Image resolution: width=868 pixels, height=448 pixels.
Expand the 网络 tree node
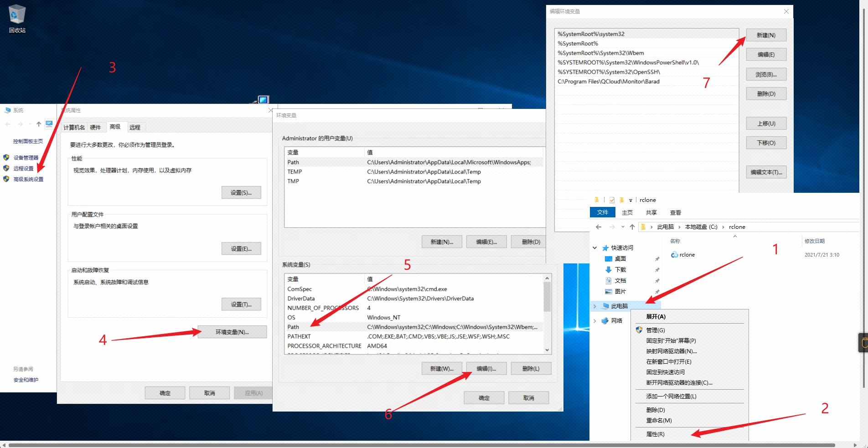pos(594,321)
